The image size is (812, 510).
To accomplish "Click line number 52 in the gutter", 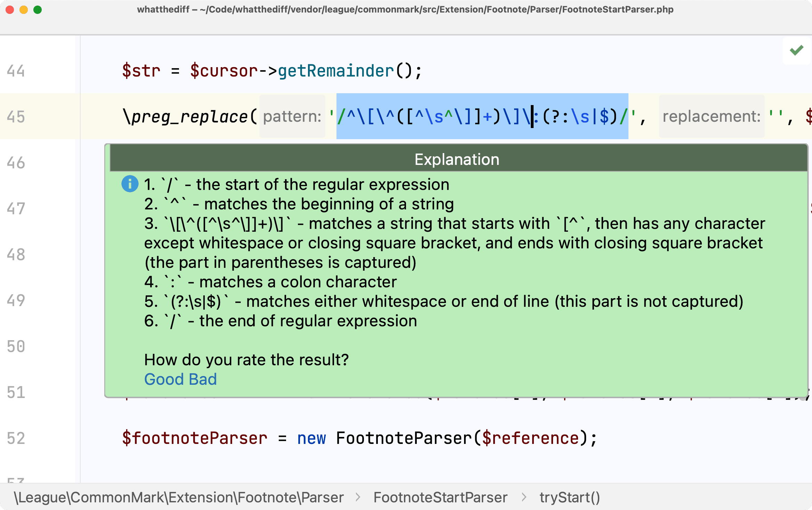I will [16, 438].
